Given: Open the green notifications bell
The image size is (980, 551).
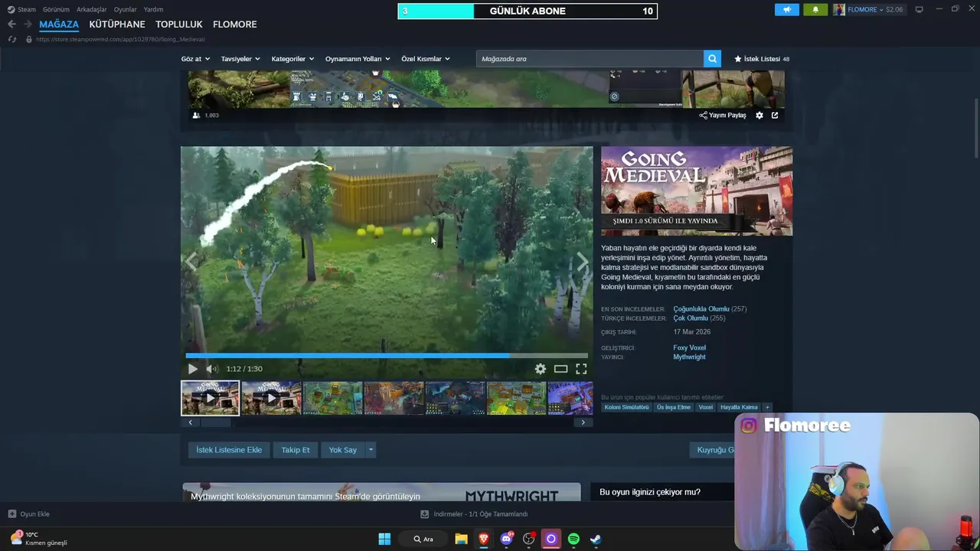Looking at the screenshot, I should 815,9.
